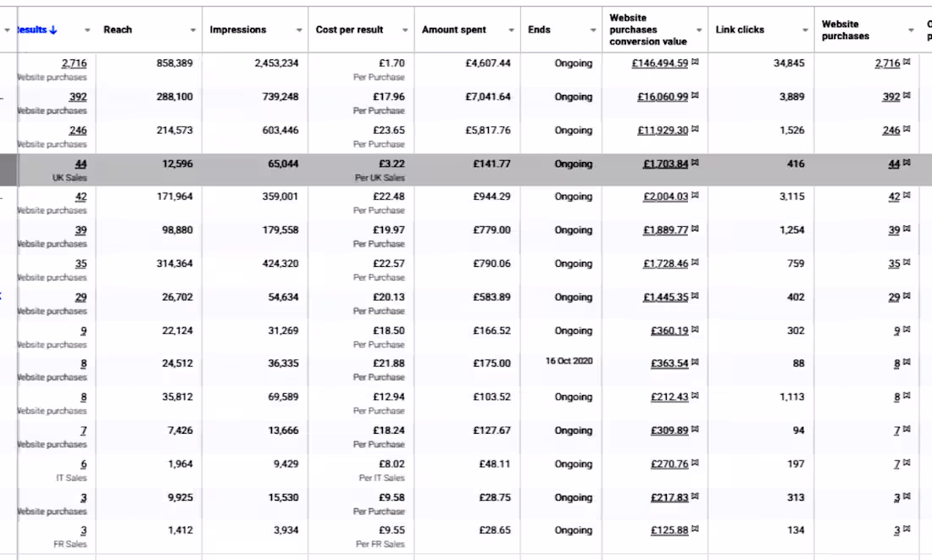Open the £1,889.77 conversion value link
Viewport: 932px width, 560px height.
coord(665,230)
